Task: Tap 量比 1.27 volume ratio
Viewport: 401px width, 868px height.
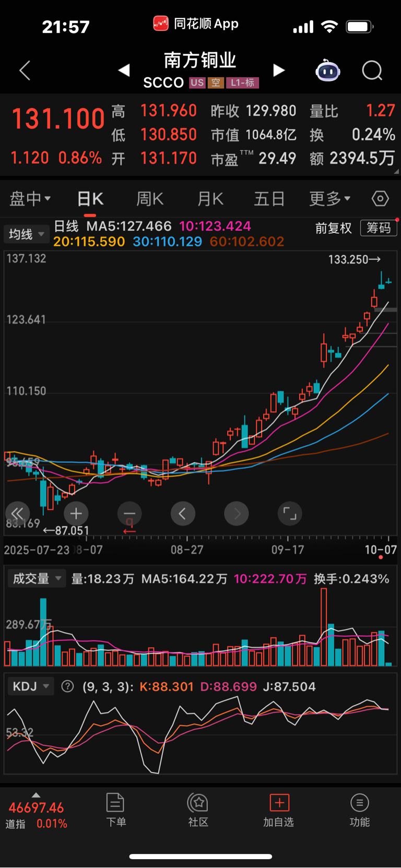Action: (352, 111)
